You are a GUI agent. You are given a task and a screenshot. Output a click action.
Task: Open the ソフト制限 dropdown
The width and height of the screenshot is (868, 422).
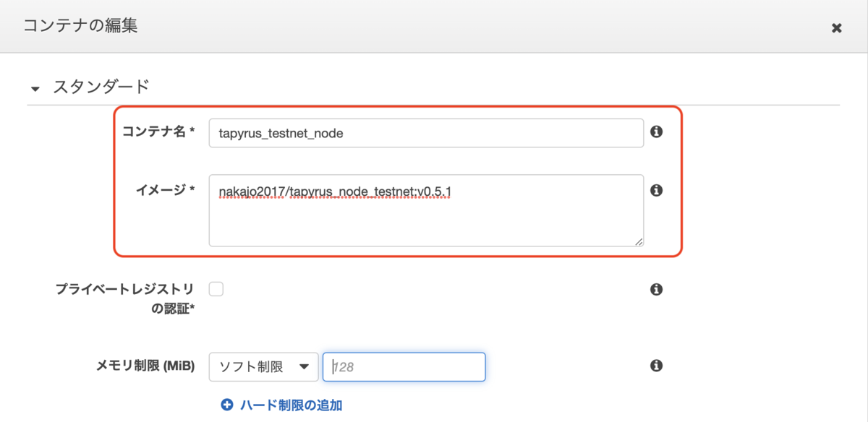(263, 366)
